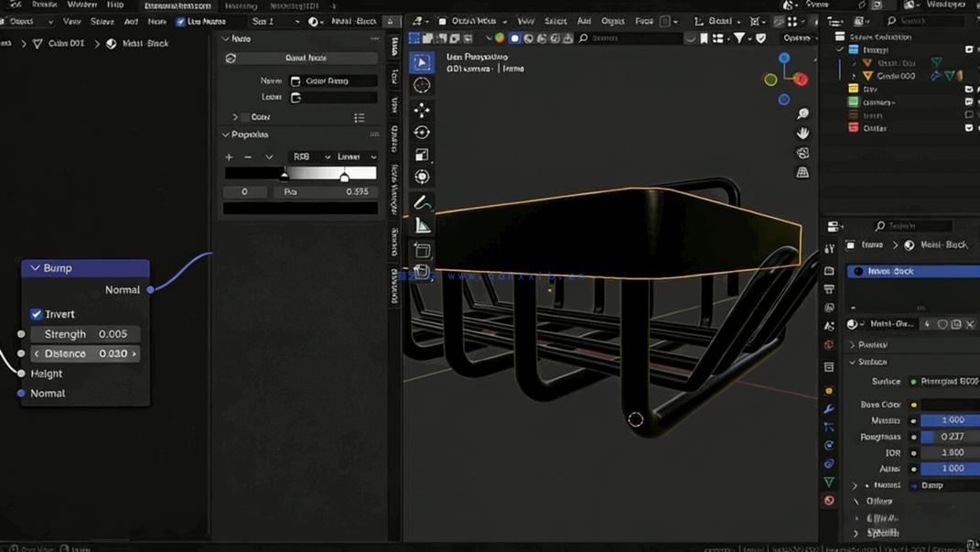This screenshot has height=552, width=980.
Task: Click the Render Properties camera icon
Action: tap(829, 269)
